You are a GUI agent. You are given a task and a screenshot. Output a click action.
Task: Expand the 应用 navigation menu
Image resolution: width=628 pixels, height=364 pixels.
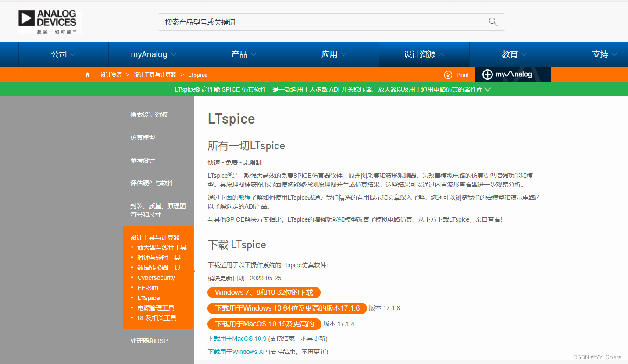pos(334,54)
